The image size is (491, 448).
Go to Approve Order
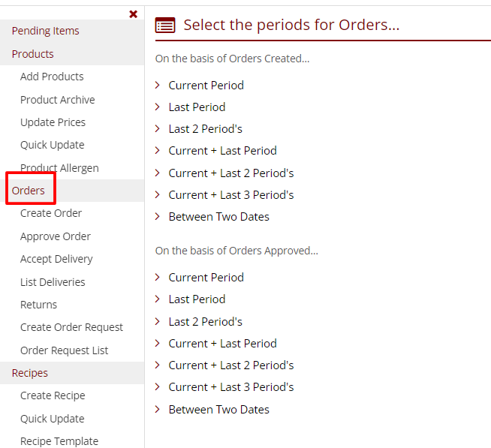click(x=56, y=236)
